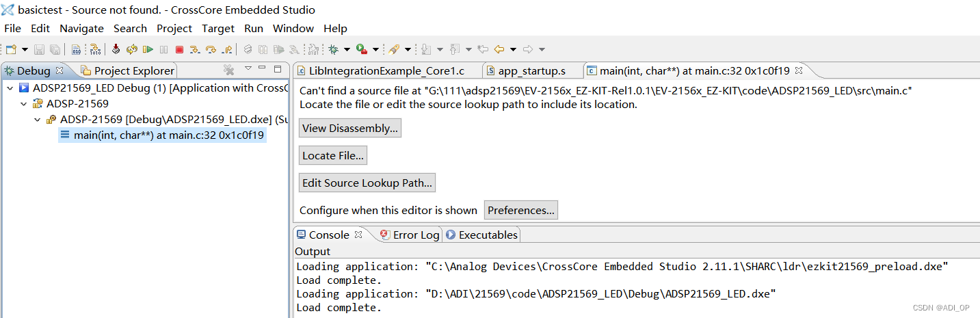The image size is (980, 318).
Task: Open the Debug launch dropdown arrow
Action: (x=347, y=49)
